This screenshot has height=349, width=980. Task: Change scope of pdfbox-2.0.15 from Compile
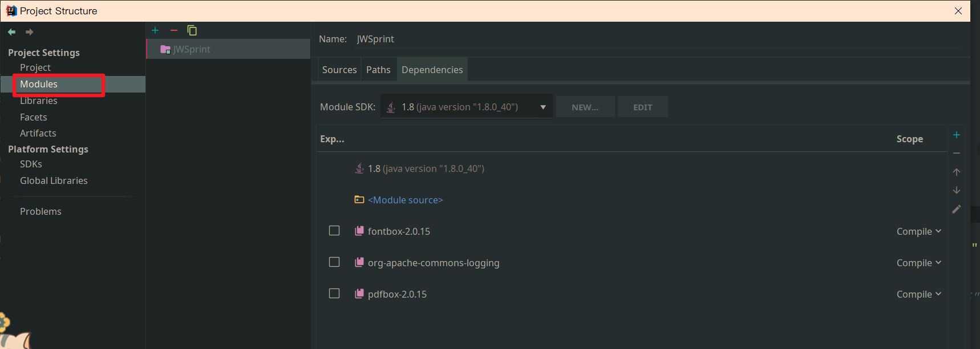(918, 294)
